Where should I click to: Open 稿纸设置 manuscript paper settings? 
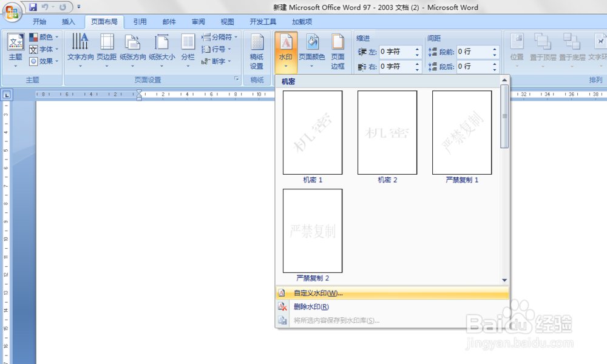coord(257,52)
